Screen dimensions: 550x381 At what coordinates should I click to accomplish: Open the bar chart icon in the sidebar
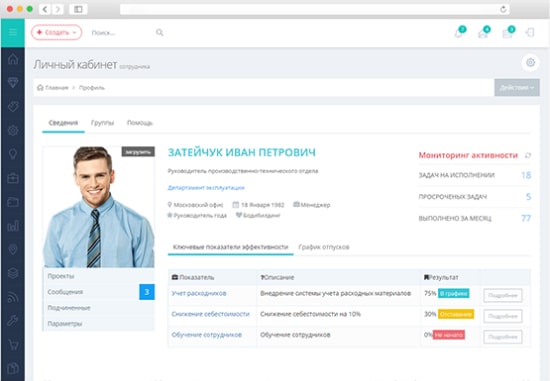pos(13,226)
